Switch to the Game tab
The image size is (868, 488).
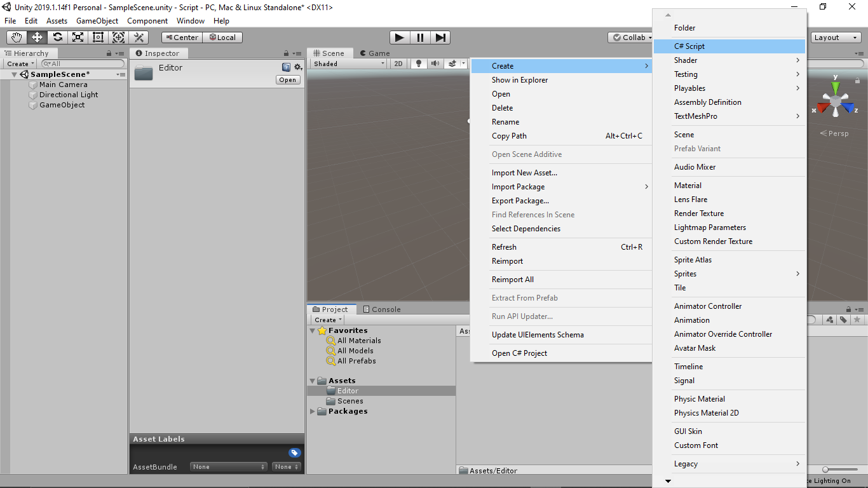375,53
